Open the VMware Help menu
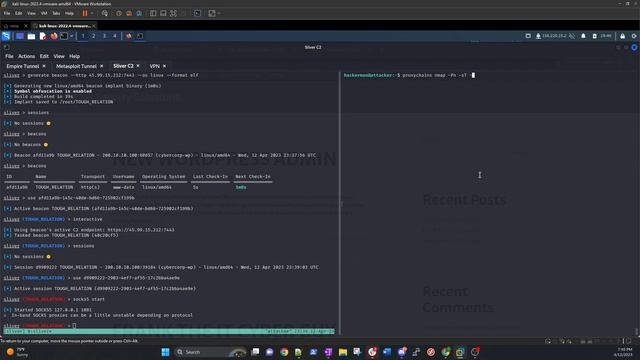This screenshot has height=360, width=640. tap(69, 13)
